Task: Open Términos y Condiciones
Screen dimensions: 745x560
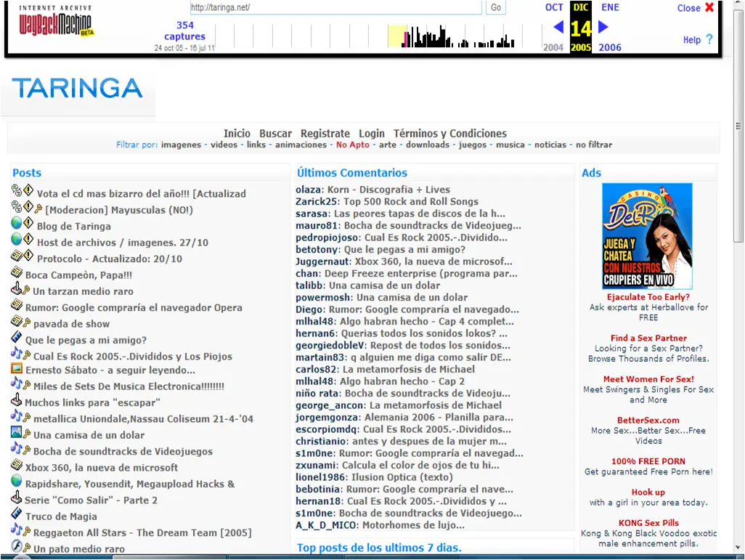Action: pos(450,134)
